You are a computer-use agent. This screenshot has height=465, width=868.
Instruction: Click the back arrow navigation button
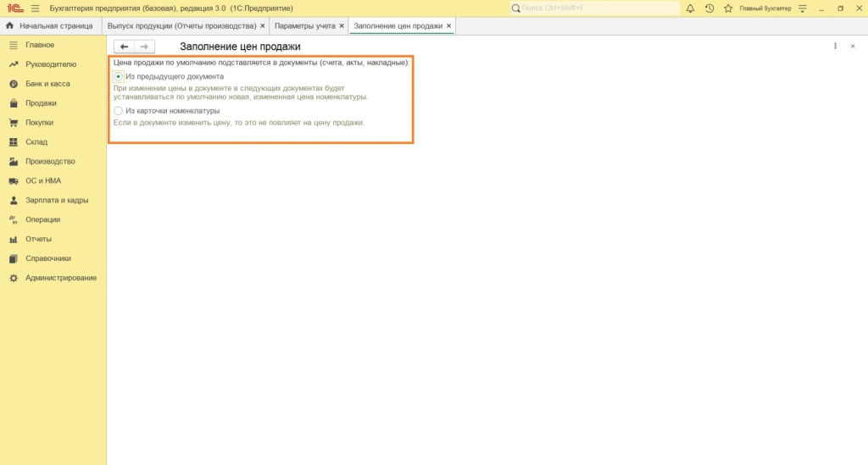[125, 47]
